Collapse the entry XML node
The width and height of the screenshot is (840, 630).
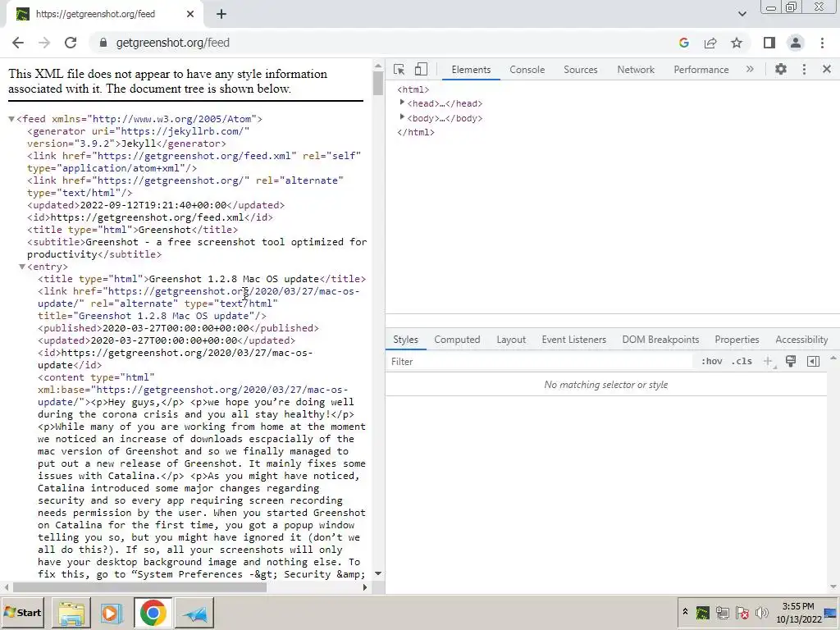[22, 267]
